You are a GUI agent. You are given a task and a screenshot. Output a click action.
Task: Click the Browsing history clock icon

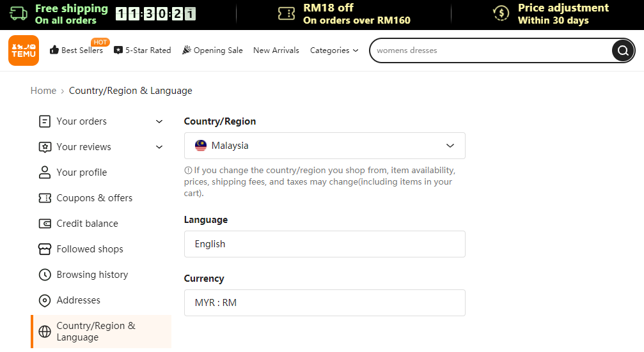pyautogui.click(x=45, y=275)
